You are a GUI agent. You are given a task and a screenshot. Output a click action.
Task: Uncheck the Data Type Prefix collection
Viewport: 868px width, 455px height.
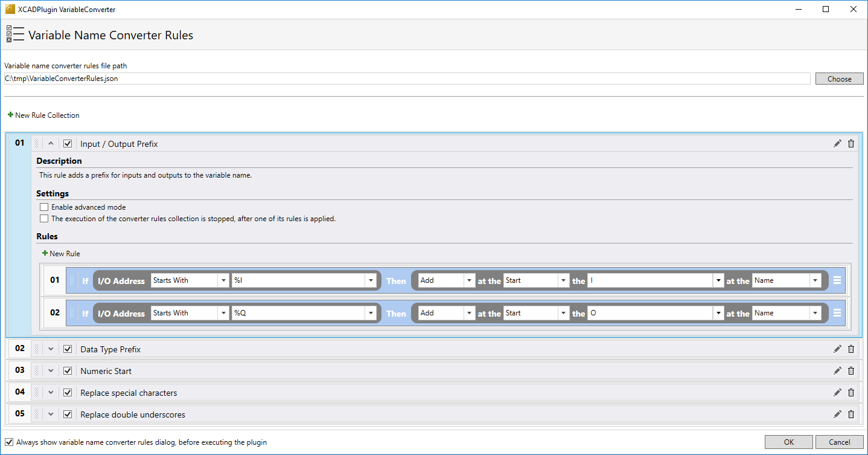(68, 349)
